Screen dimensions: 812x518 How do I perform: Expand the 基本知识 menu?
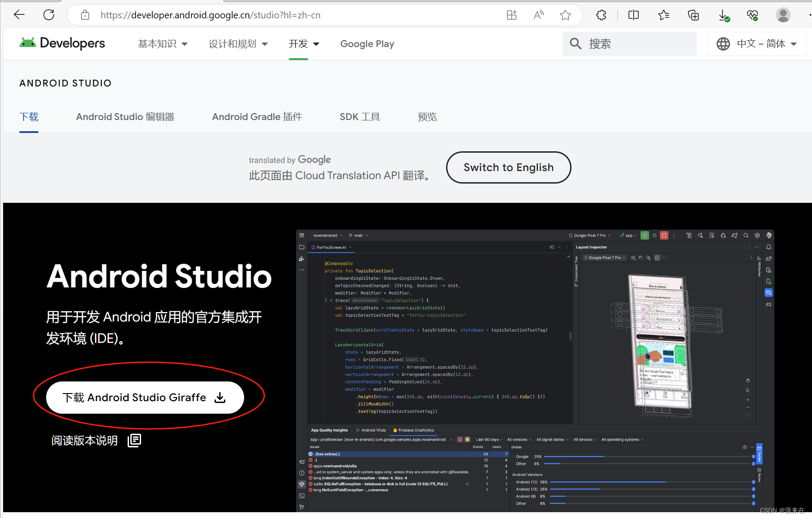point(163,44)
